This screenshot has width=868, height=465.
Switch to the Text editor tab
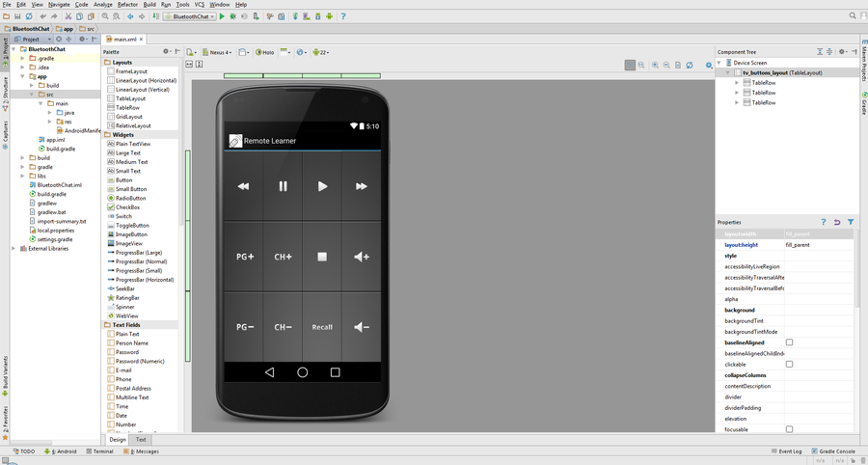[x=141, y=440]
